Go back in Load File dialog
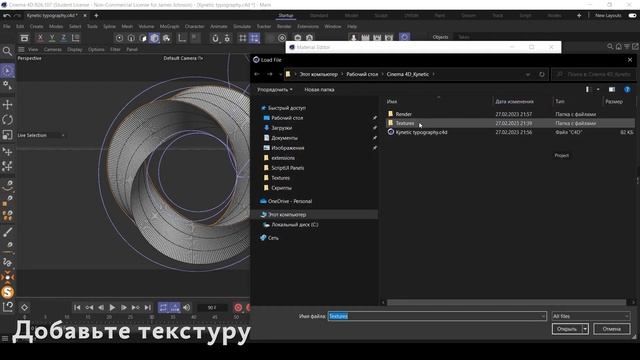640x360 pixels. (257, 74)
